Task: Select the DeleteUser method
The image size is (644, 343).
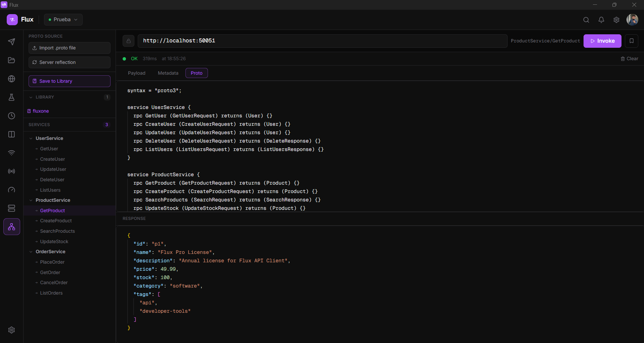Action: pos(52,180)
